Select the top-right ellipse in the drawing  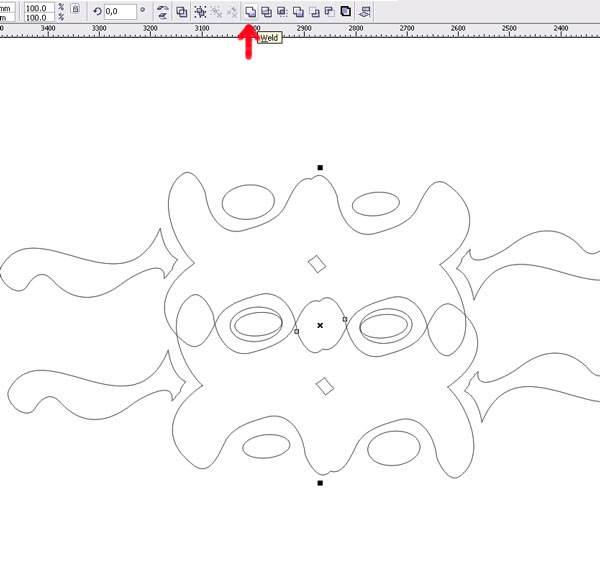click(x=376, y=204)
